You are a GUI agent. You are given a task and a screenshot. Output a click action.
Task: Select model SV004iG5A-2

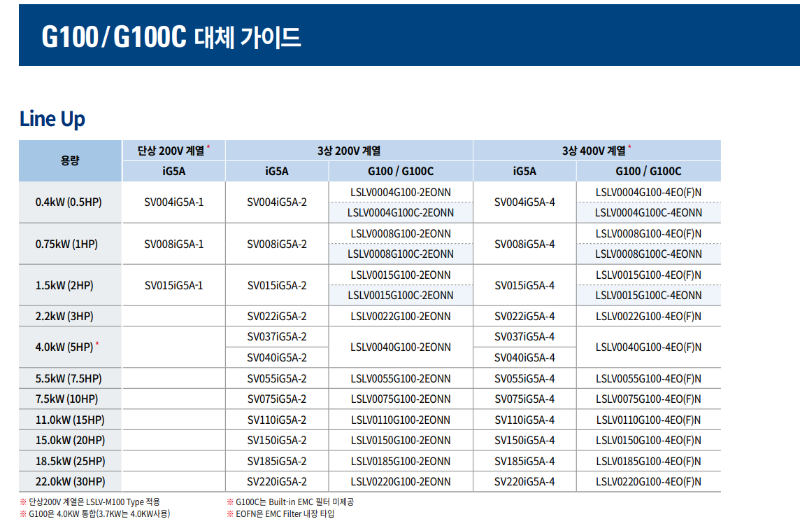277,202
